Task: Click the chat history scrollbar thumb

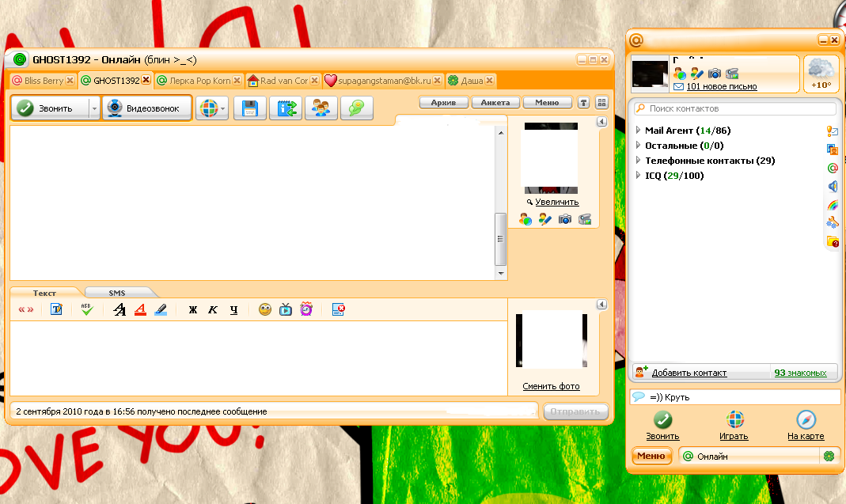Action: tap(500, 239)
